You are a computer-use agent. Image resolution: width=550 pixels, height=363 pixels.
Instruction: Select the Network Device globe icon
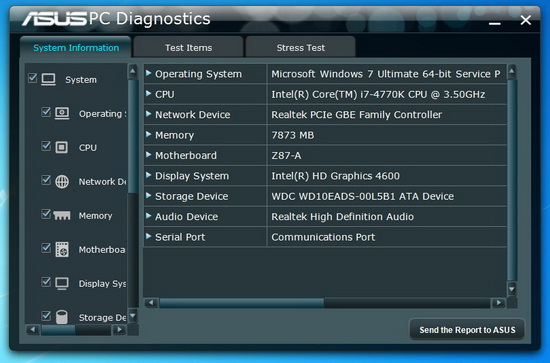click(x=62, y=182)
